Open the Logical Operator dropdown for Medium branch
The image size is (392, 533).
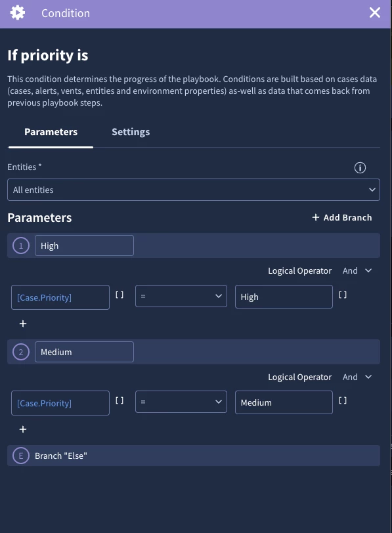[357, 377]
